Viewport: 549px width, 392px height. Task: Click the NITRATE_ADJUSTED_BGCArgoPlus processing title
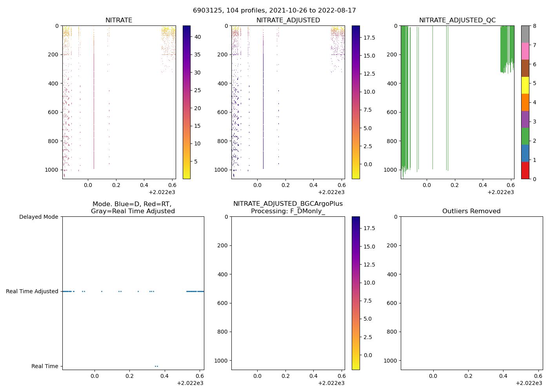pos(288,208)
